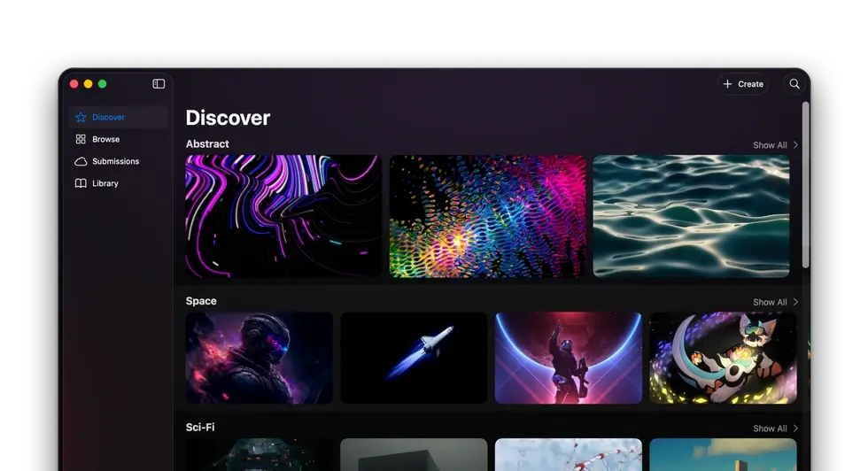The width and height of the screenshot is (868, 471).
Task: Select the rainbow ripple abstract wallpaper
Action: click(487, 216)
